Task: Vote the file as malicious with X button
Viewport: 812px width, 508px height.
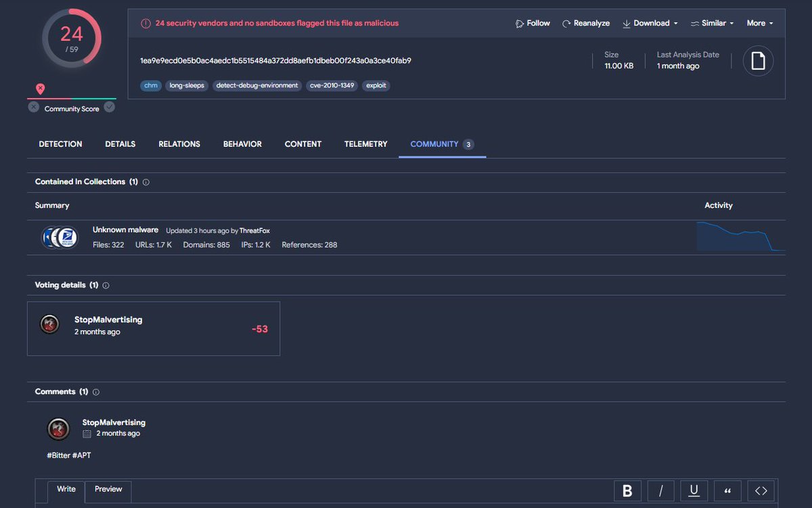Action: tap(33, 107)
